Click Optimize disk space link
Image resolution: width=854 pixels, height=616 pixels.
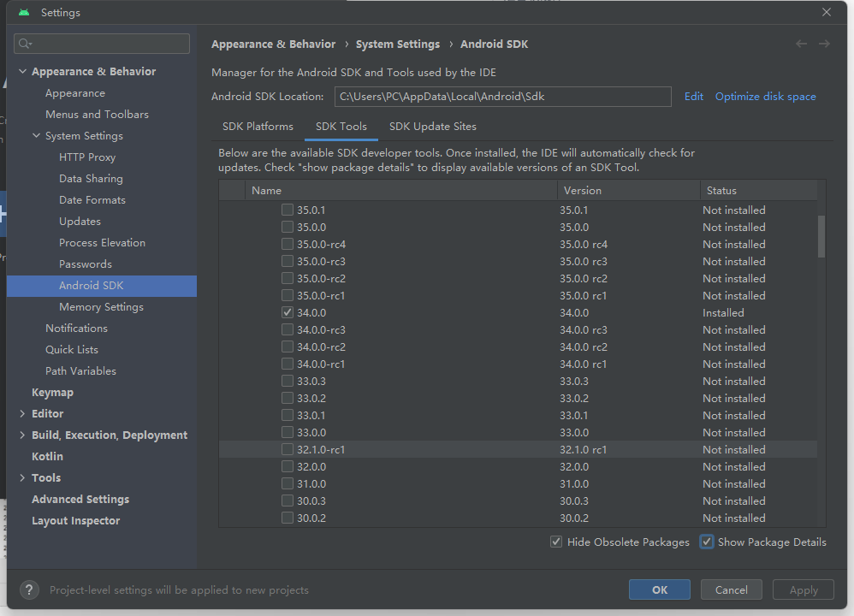click(765, 97)
